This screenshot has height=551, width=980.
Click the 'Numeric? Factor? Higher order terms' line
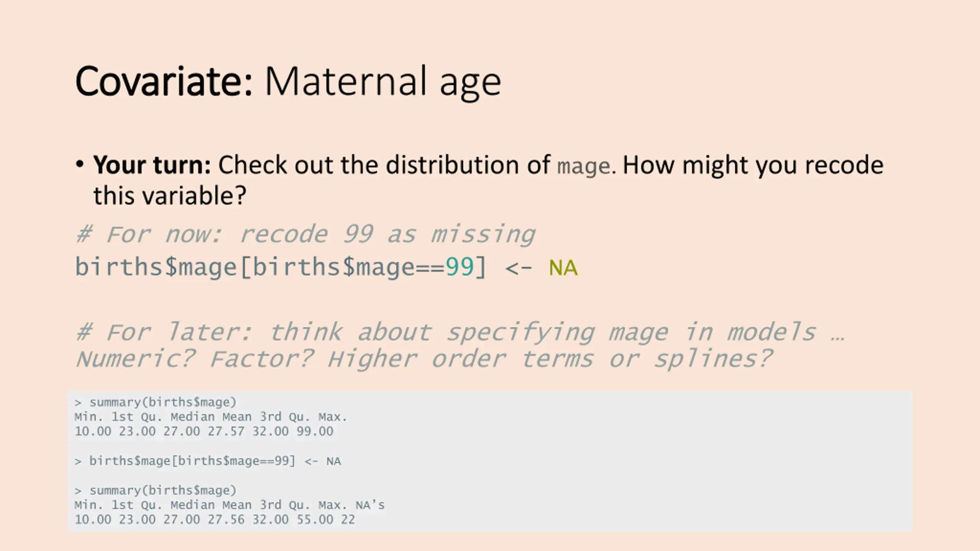click(x=335, y=359)
